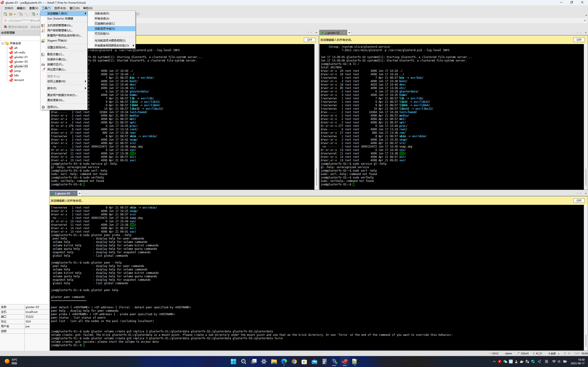The image size is (588, 367).
Task: Open 配色方案 color scheme entry
Action: click(55, 54)
